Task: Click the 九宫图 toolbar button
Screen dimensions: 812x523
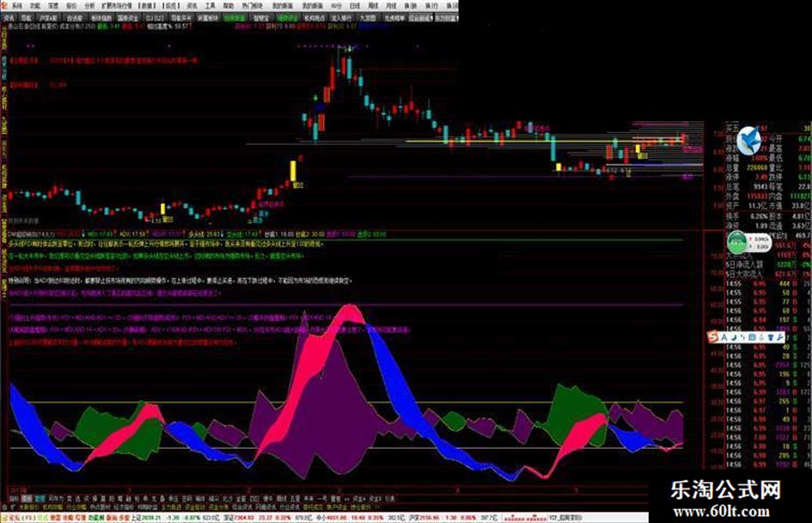Action: coord(367,18)
